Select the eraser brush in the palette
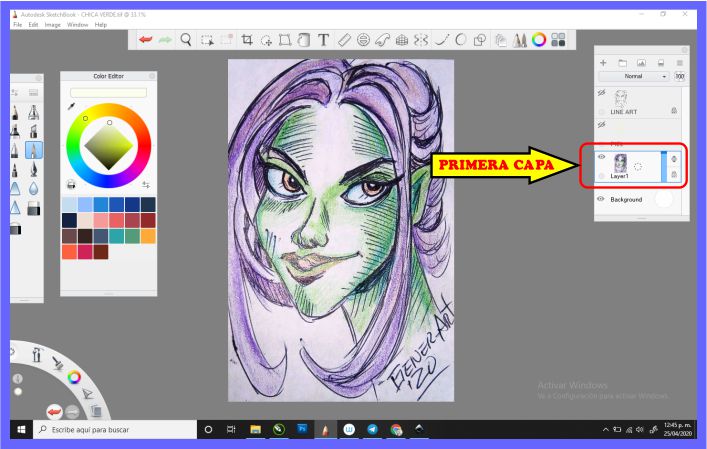707x449 pixels. click(34, 208)
